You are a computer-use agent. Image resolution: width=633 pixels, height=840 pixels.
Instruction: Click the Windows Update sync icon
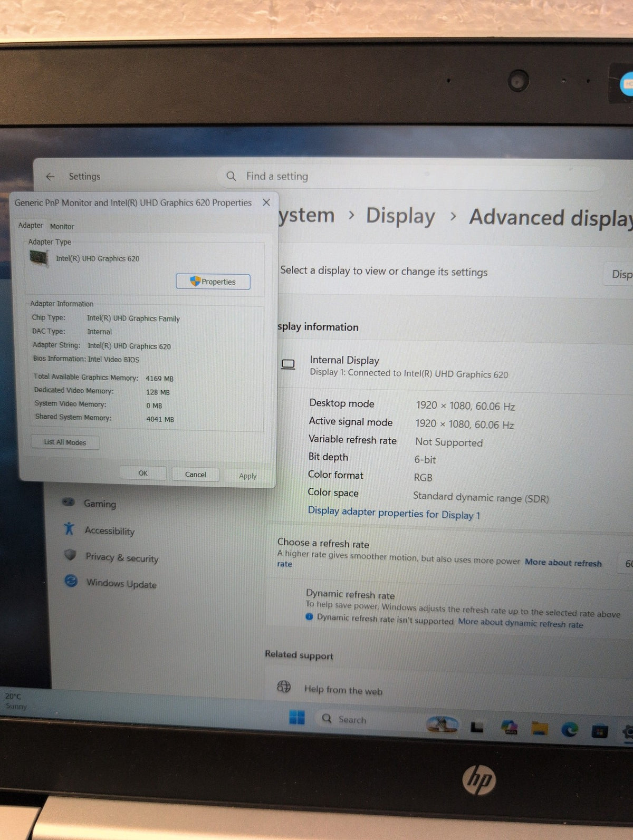coord(71,581)
